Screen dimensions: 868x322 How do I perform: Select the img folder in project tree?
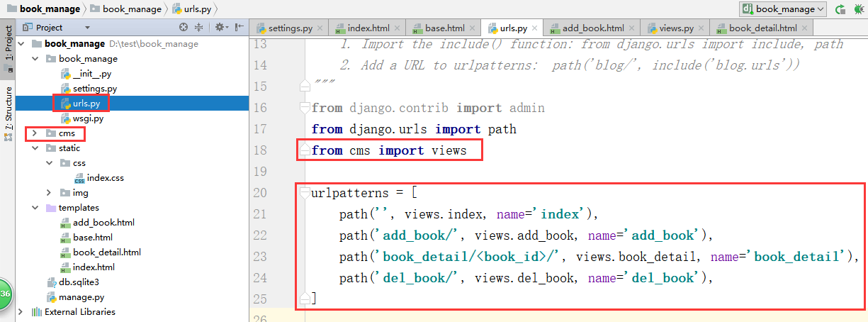click(x=74, y=193)
